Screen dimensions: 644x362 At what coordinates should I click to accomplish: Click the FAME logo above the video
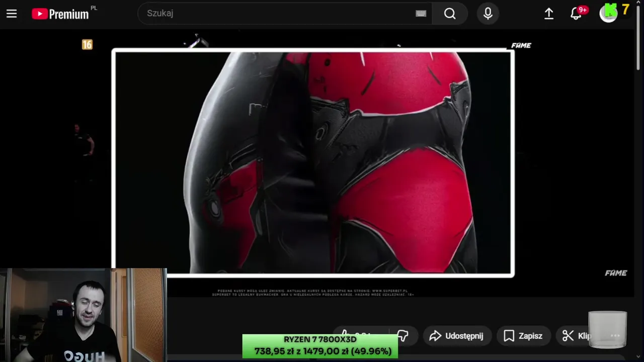(x=521, y=45)
